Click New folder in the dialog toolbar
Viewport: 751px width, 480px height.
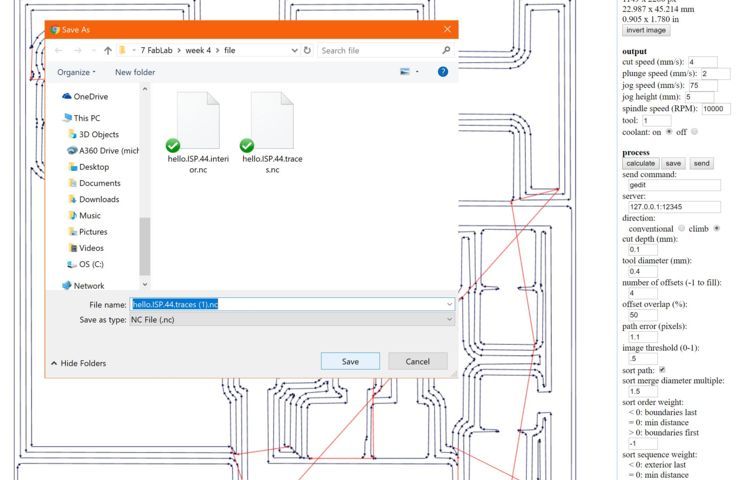point(135,72)
